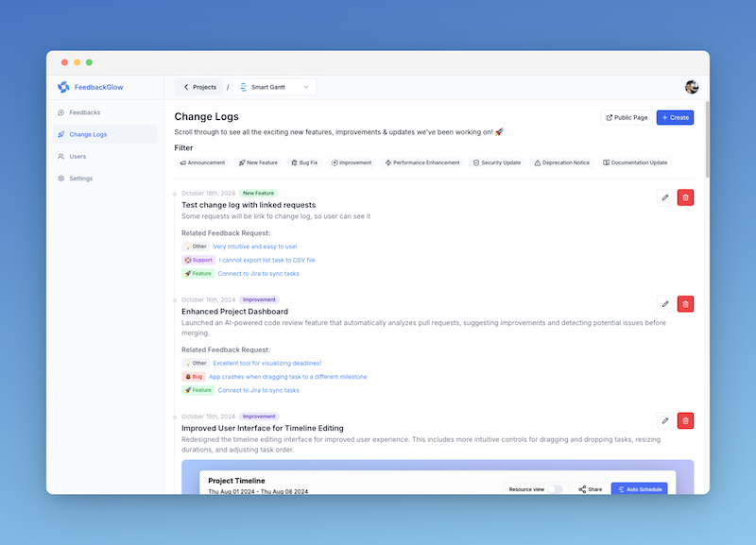Open the user avatar menu
Image resolution: width=756 pixels, height=545 pixels.
[692, 87]
